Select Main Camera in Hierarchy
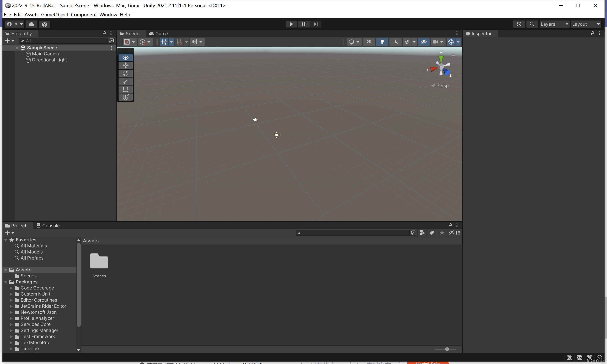The image size is (607, 364). (x=46, y=54)
